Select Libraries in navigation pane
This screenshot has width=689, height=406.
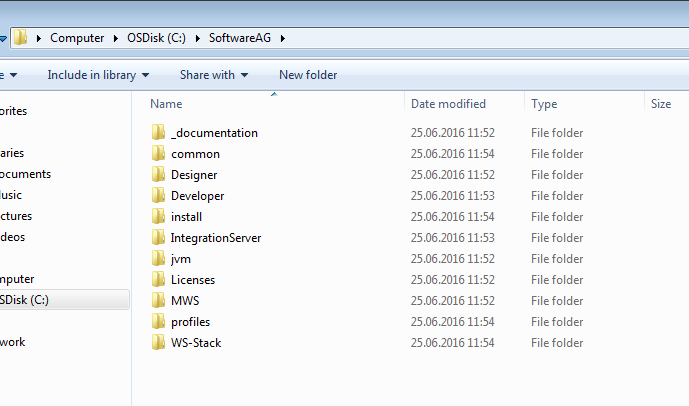coord(12,153)
